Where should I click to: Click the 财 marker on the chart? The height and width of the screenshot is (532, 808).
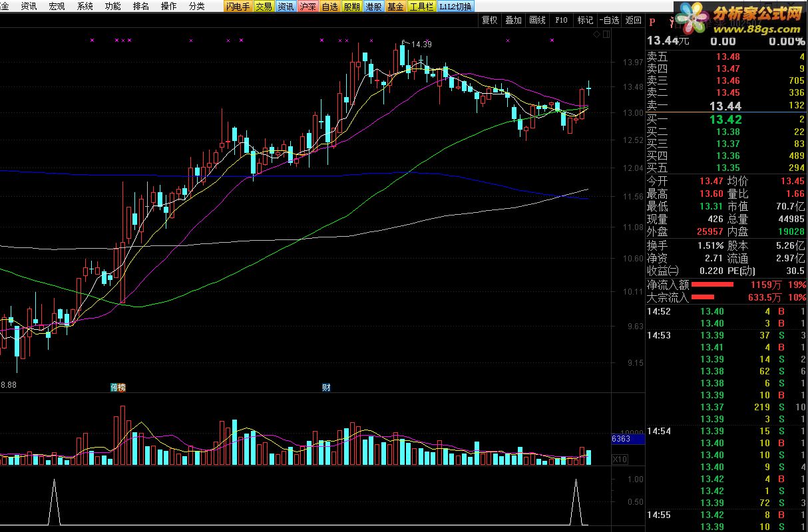326,388
